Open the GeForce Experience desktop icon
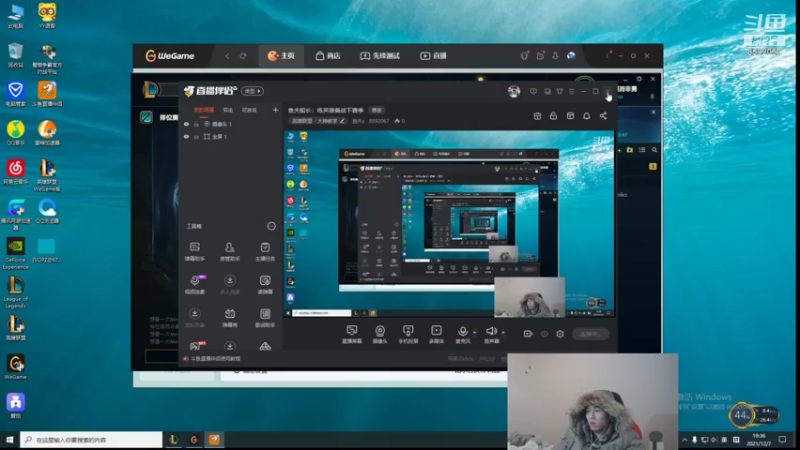 coord(15,253)
